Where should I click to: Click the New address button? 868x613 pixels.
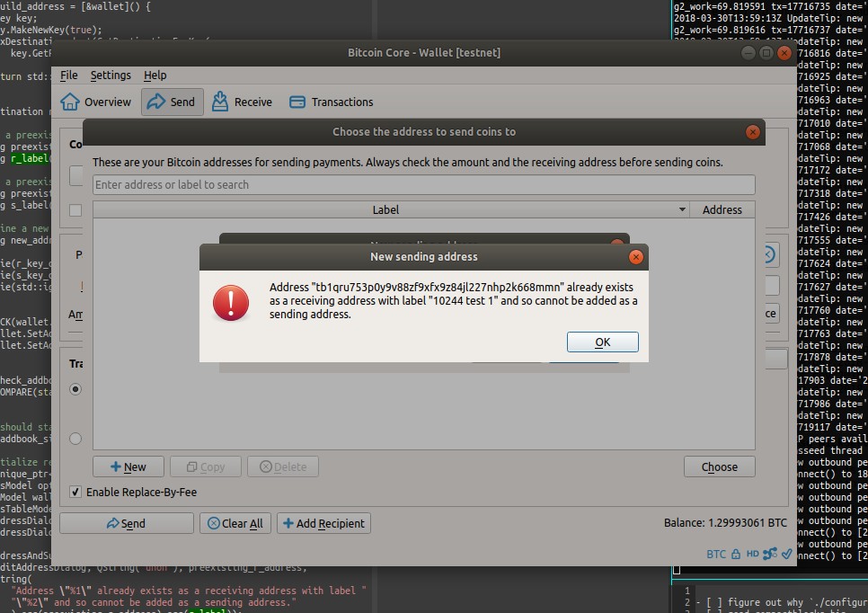(x=128, y=466)
